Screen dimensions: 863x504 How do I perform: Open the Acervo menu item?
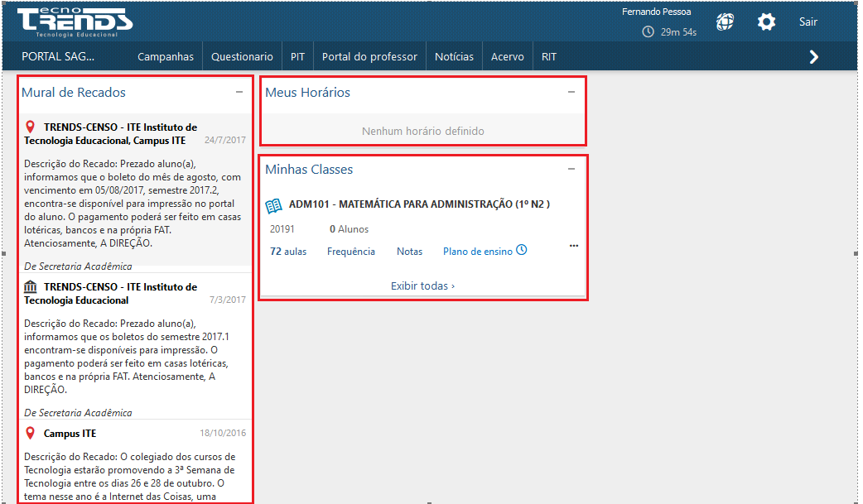click(507, 57)
